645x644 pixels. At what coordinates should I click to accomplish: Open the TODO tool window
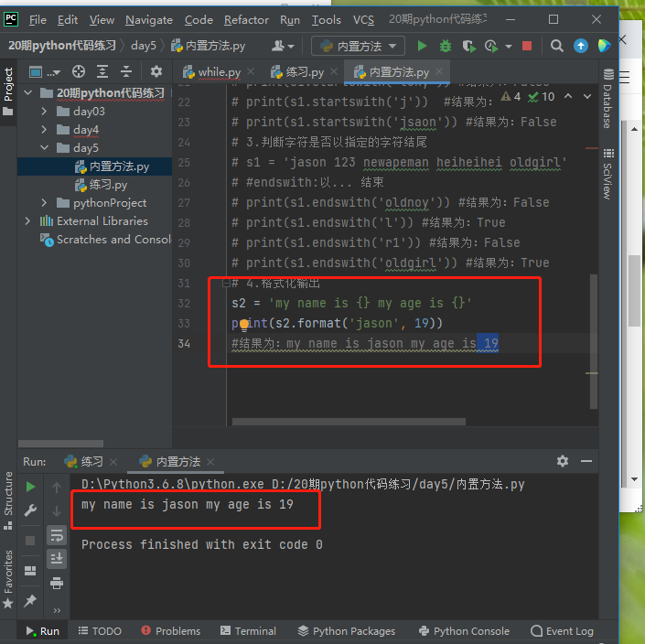(x=100, y=631)
